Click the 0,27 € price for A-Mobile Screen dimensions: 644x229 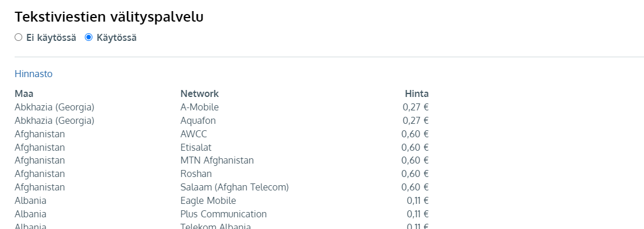[x=416, y=107]
